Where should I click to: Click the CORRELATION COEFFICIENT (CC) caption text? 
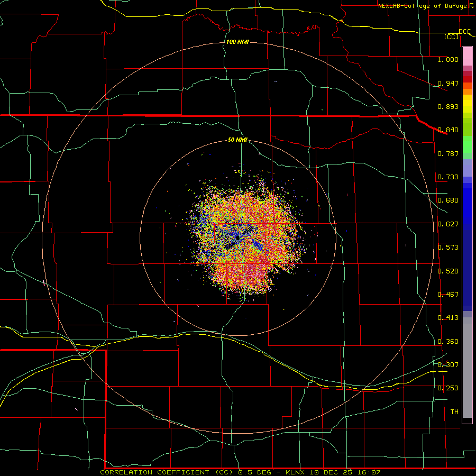(x=168, y=472)
